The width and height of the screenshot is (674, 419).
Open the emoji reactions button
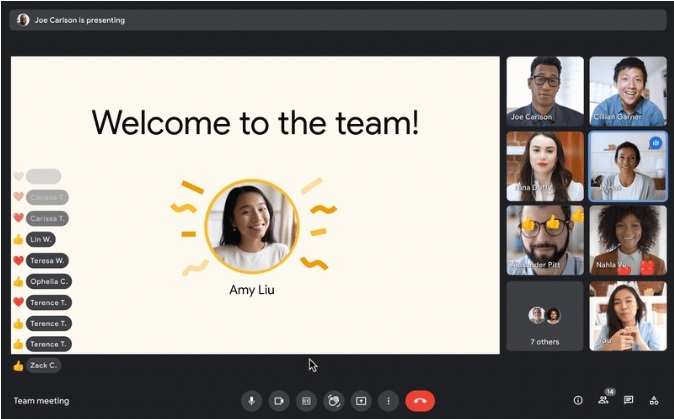coord(334,401)
